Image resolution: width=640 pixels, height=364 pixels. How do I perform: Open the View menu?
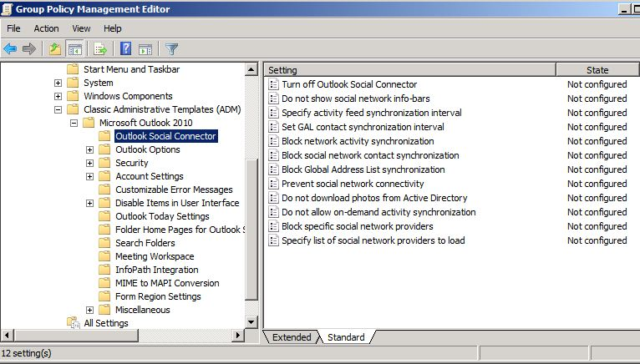[81, 28]
